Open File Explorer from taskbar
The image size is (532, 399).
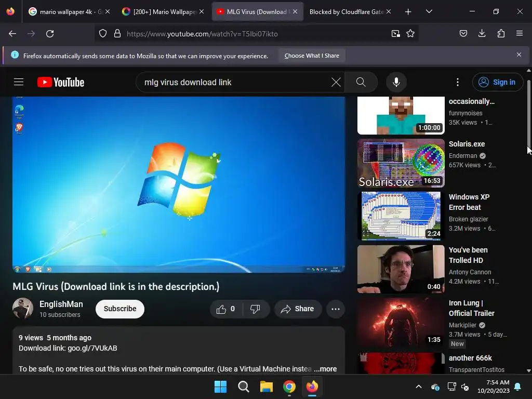point(267,387)
